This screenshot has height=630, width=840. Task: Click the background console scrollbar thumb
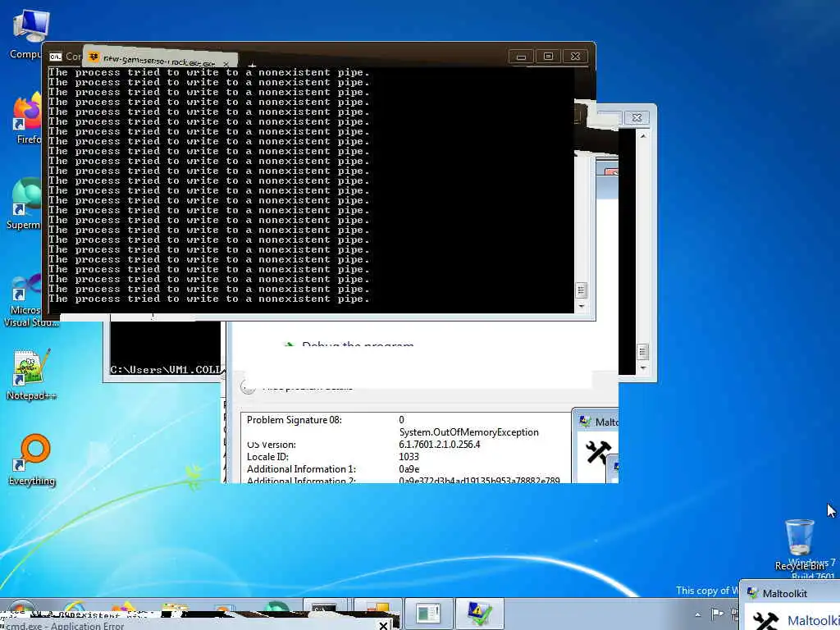643,352
